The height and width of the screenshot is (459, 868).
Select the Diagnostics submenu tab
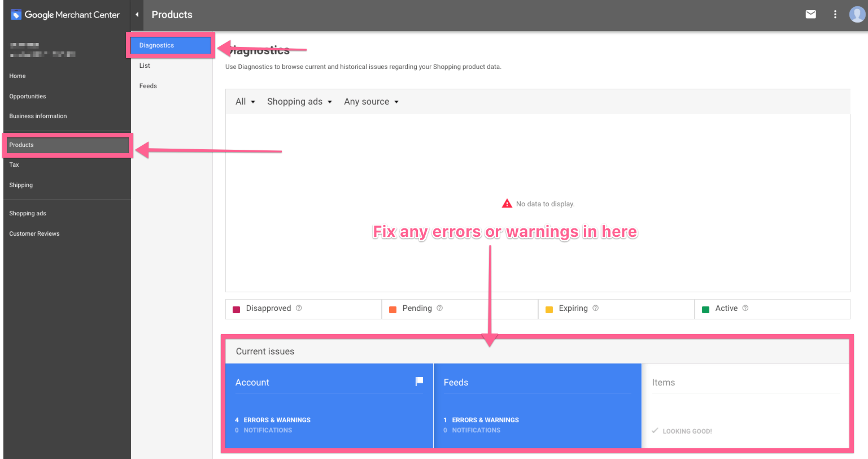[171, 45]
